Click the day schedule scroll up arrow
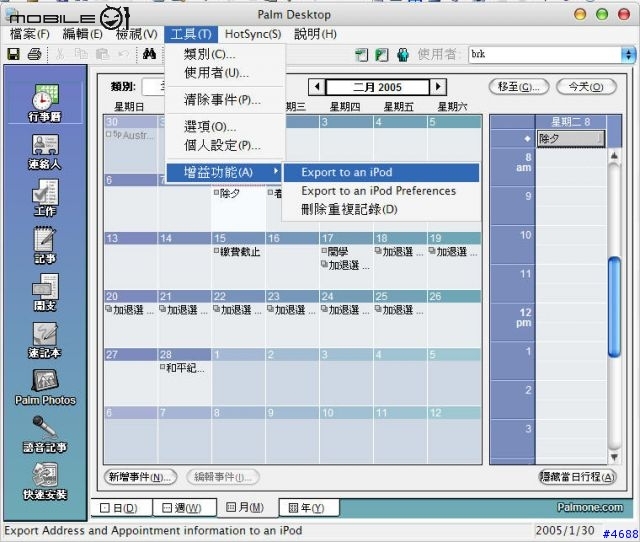Screen dimensions: 640x542 click(614, 155)
